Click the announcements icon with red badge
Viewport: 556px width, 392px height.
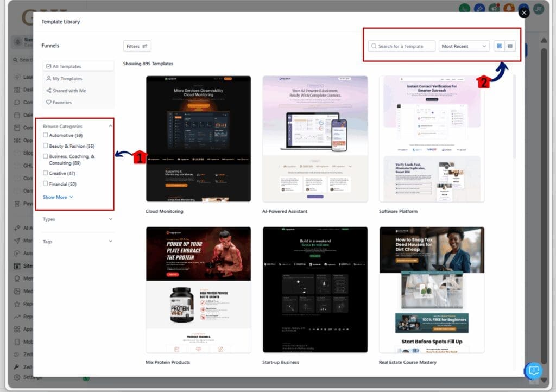[x=494, y=8]
